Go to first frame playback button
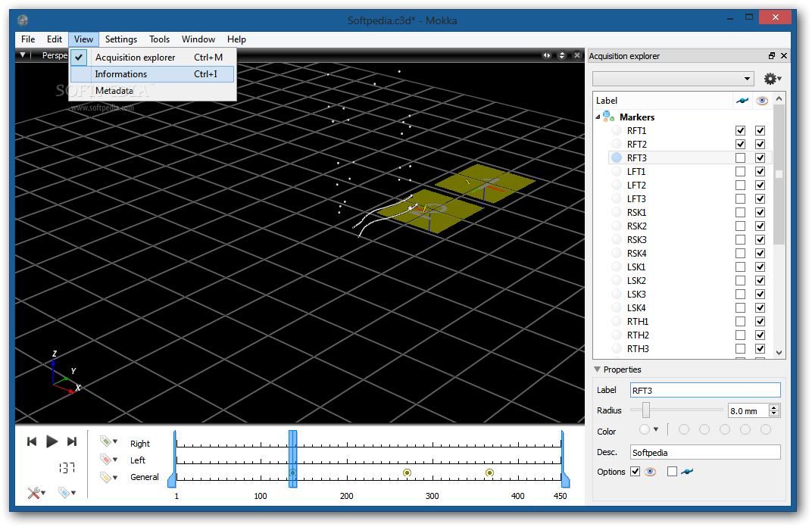Screen dimensions: 812x527 coord(32,441)
